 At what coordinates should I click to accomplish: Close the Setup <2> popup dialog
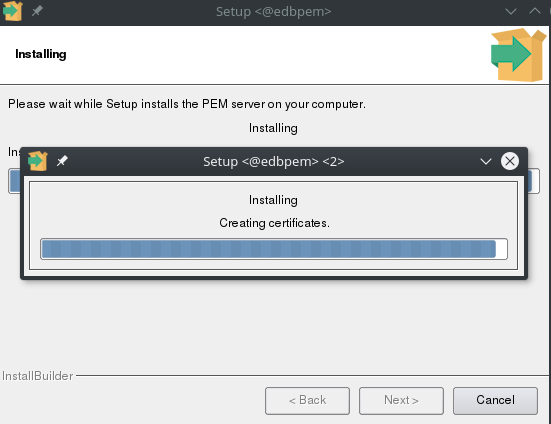[510, 161]
